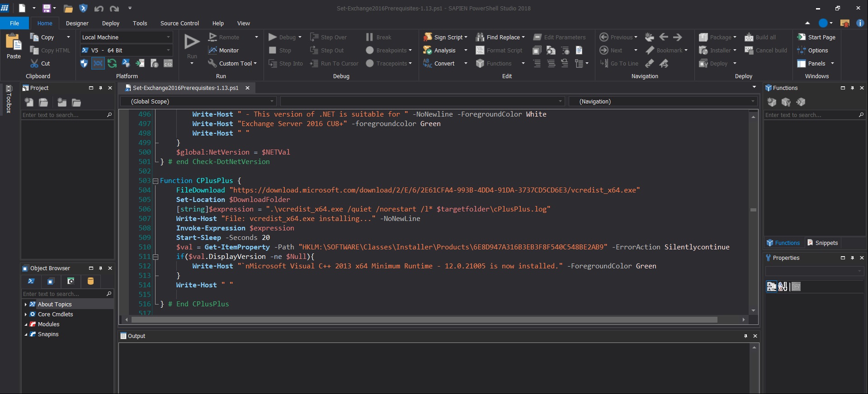Screen dimensions: 868x394
Task: Click the refresh icon in Platform group
Action: point(112,63)
